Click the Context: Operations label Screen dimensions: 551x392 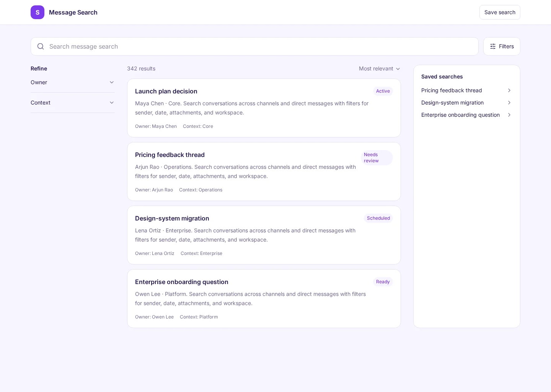(201, 190)
